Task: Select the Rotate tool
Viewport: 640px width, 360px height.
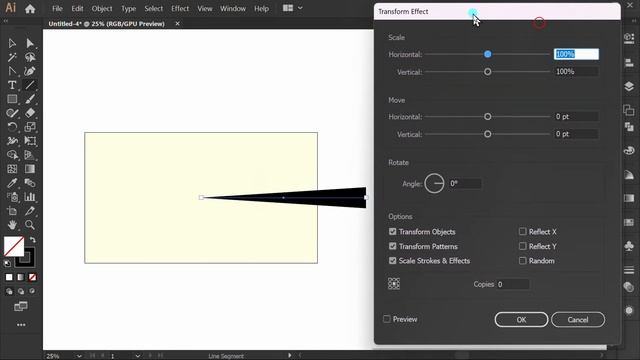Action: [12, 127]
